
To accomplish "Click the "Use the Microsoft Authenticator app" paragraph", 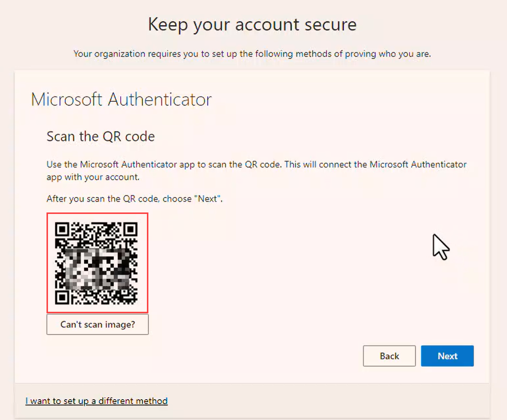I will pos(256,165).
